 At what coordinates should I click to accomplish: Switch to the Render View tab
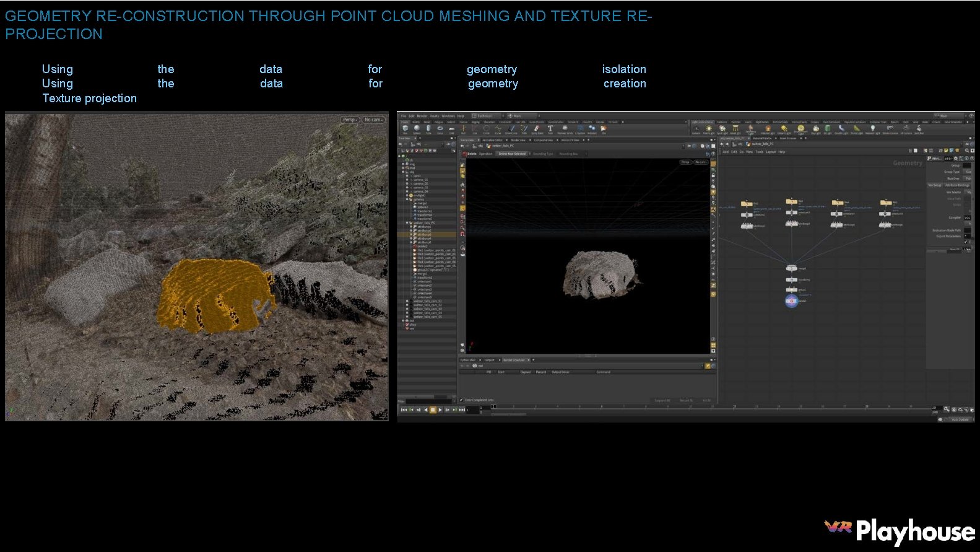518,140
